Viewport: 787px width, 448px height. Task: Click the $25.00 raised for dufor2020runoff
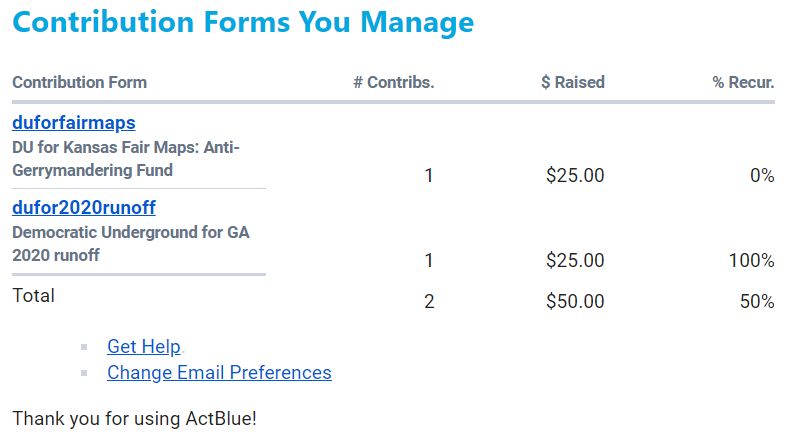(575, 261)
